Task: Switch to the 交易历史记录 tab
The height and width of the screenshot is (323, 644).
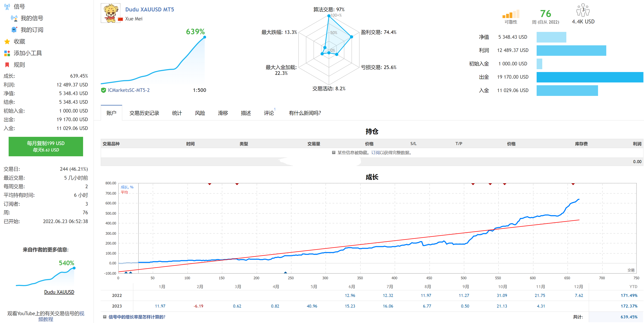Action: click(x=144, y=113)
